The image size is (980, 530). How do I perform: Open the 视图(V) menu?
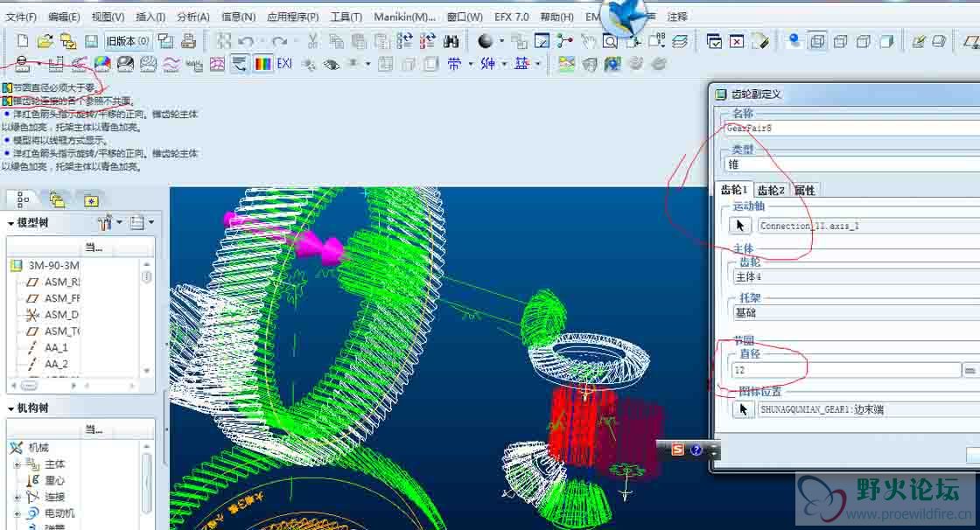pos(108,17)
